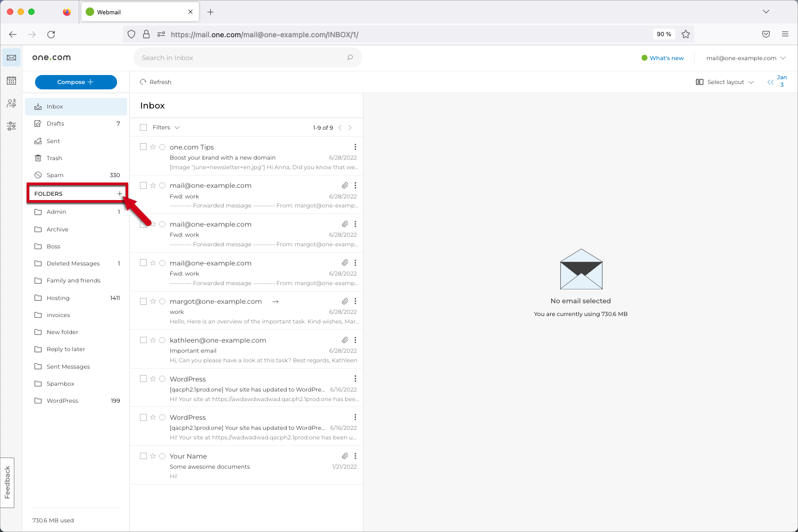Click the 90% zoom indicator in address bar
Screen dimensions: 798x532
pos(663,34)
